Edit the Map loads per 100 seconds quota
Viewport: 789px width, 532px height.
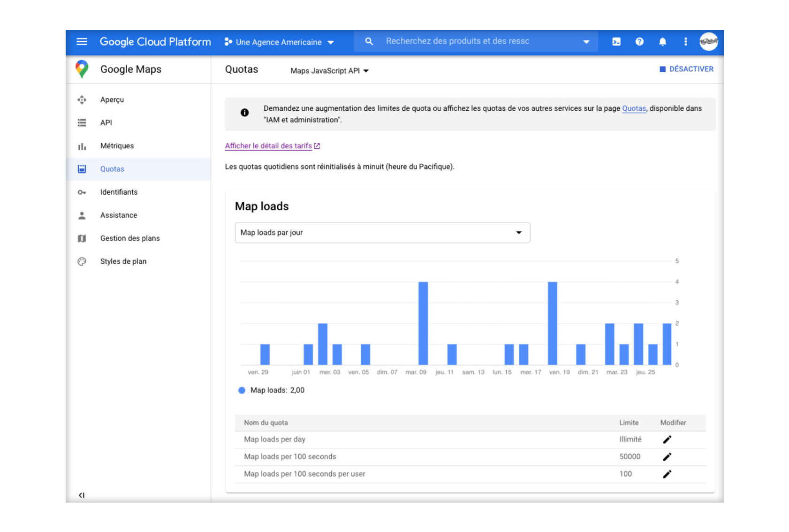667,457
